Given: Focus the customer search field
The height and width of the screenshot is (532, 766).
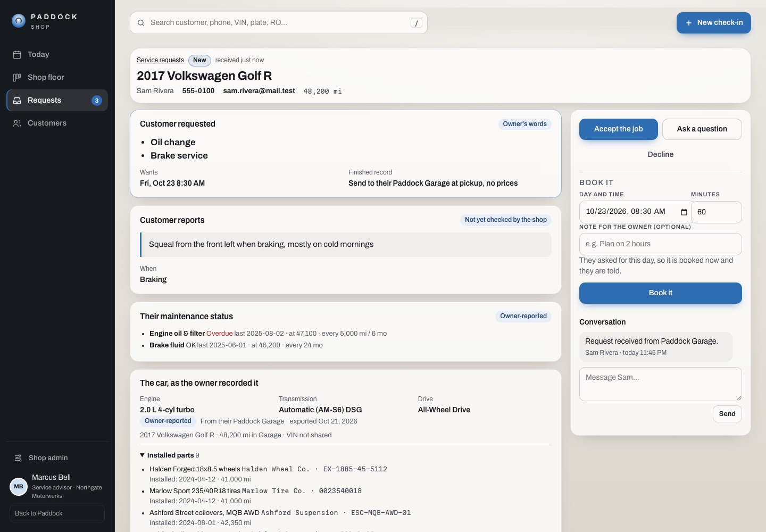Looking at the screenshot, I should (279, 23).
